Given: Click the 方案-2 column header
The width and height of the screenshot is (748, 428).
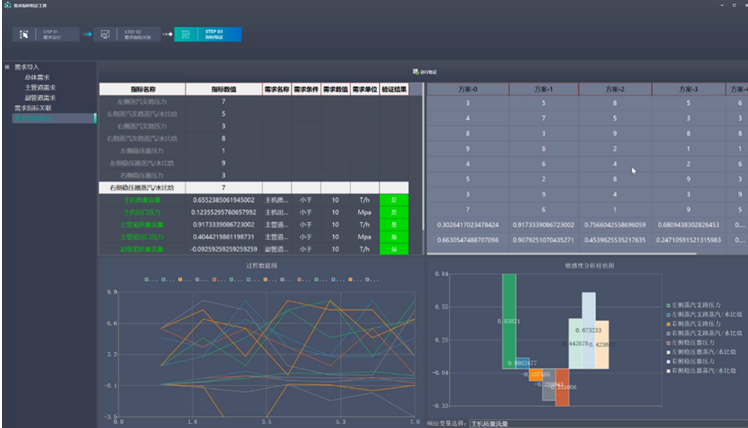Looking at the screenshot, I should [614, 90].
